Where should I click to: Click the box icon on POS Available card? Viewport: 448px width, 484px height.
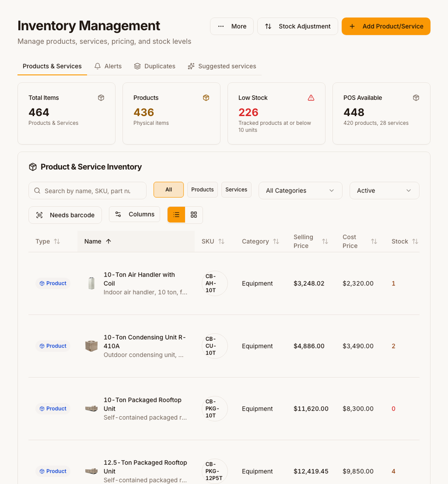point(416,98)
